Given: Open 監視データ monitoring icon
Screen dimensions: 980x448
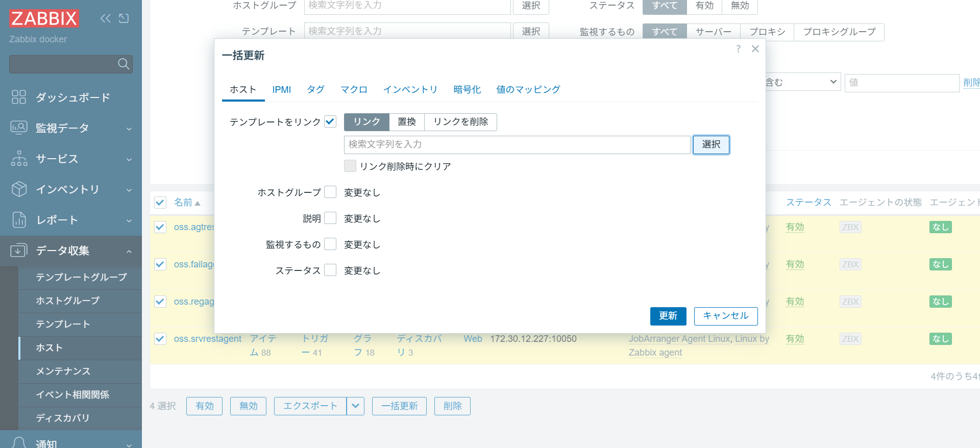Looking at the screenshot, I should (19, 128).
